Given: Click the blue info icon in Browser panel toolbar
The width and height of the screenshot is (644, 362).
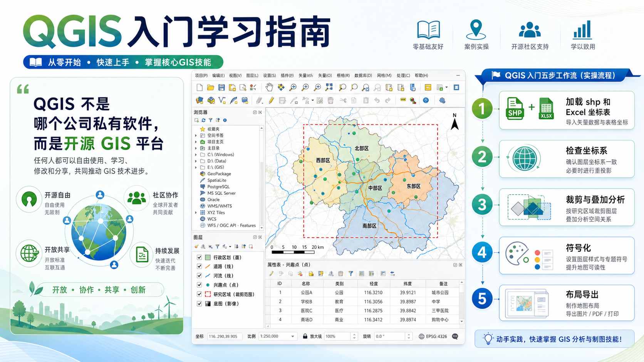Looking at the screenshot, I should tap(225, 120).
